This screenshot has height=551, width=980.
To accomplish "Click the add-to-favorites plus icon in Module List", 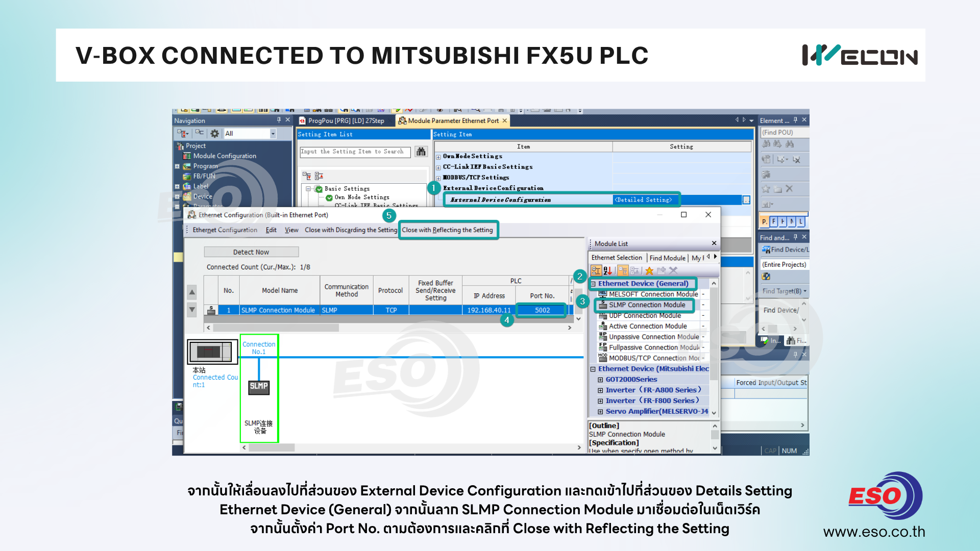I will click(661, 270).
